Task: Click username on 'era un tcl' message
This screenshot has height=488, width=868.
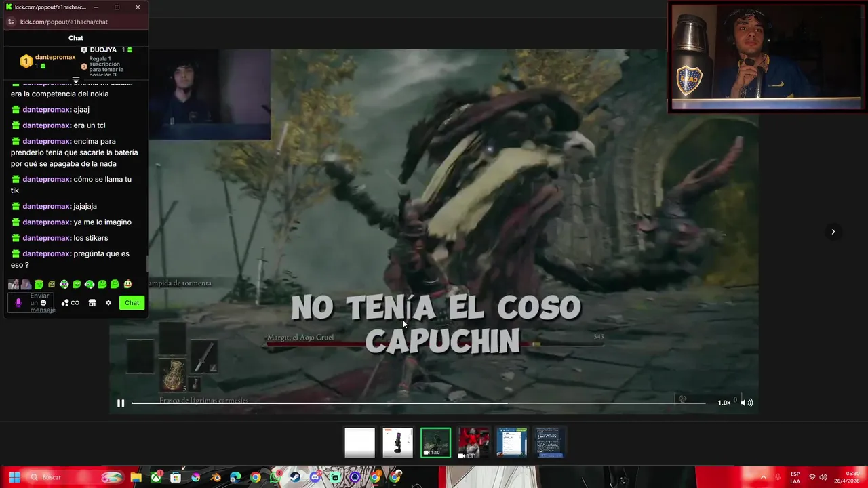Action: pos(46,125)
